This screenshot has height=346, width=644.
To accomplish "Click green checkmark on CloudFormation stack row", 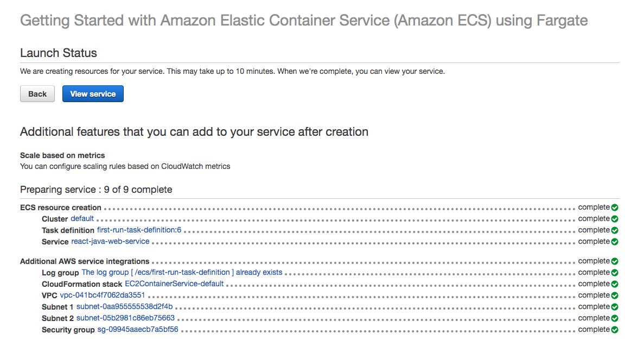I will tap(615, 284).
